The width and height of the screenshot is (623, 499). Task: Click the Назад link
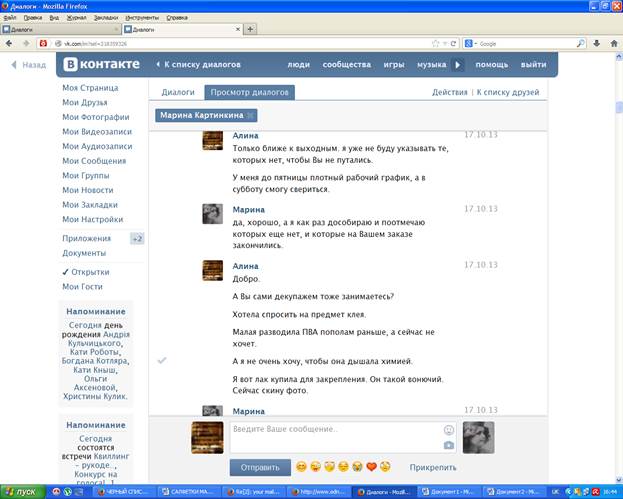coord(29,65)
